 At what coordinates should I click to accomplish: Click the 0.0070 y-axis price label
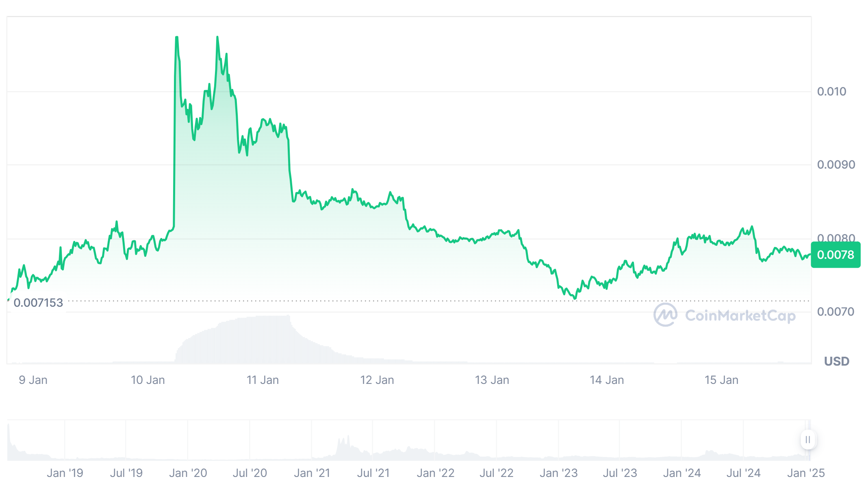point(836,312)
